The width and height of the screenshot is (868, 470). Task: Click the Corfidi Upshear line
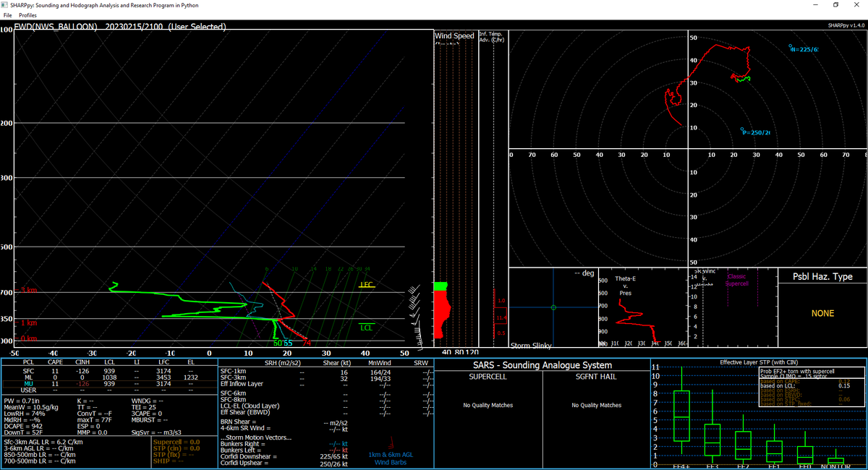[x=284, y=463]
